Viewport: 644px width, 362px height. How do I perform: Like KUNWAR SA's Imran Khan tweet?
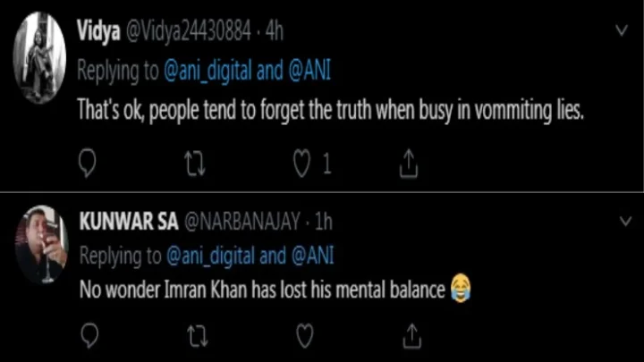pyautogui.click(x=303, y=335)
